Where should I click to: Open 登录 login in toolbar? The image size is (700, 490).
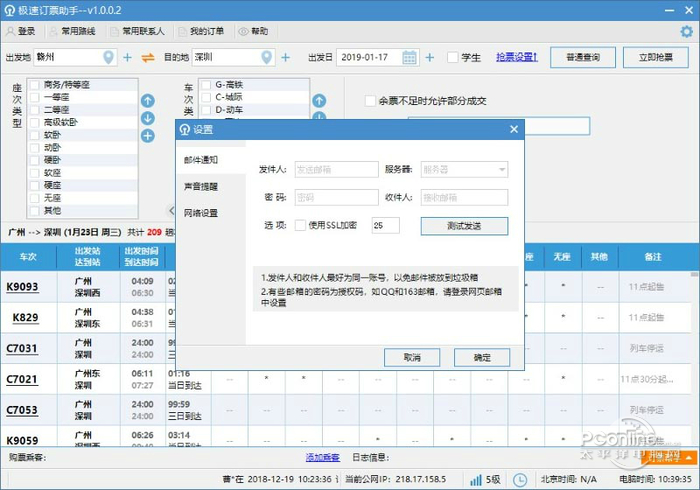pos(21,31)
